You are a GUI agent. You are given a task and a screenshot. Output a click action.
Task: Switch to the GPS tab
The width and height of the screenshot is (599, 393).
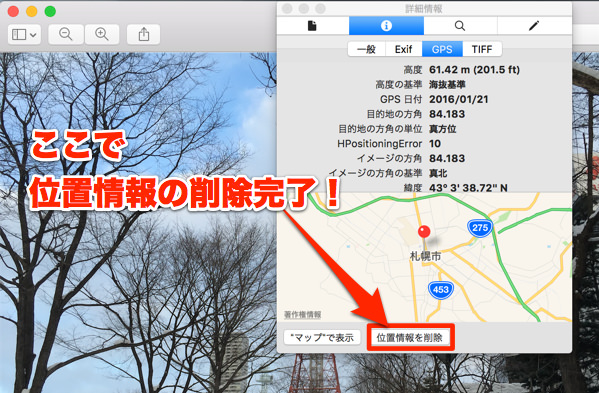[x=442, y=49]
